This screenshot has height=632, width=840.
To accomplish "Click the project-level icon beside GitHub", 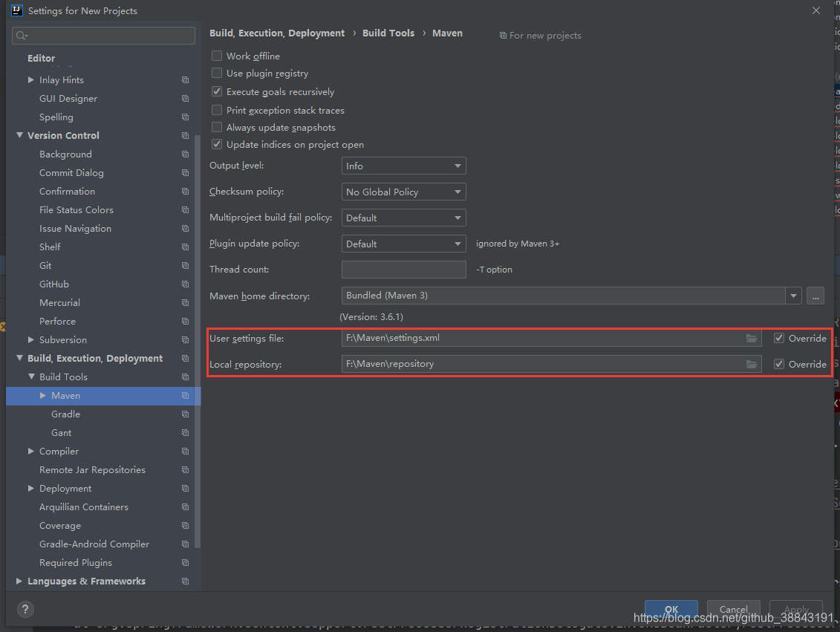I will 186,284.
